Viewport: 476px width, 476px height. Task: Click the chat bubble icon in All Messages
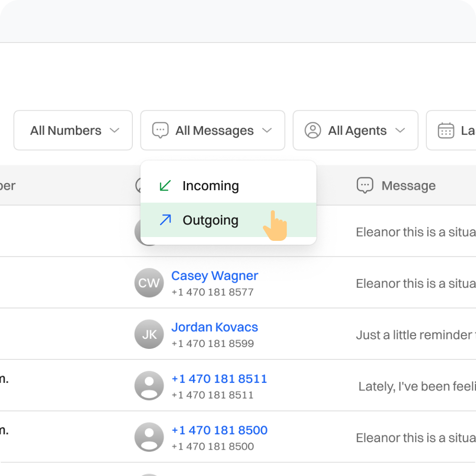pyautogui.click(x=160, y=130)
